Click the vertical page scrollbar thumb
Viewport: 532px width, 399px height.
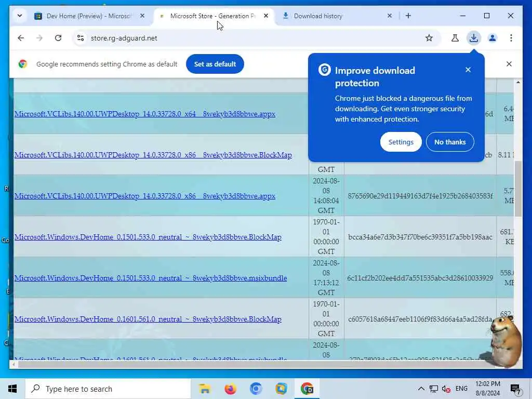click(518, 189)
